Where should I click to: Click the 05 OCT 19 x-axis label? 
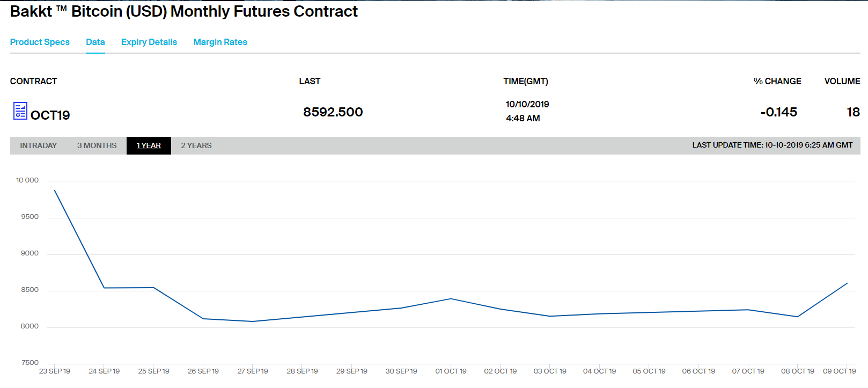pos(649,371)
